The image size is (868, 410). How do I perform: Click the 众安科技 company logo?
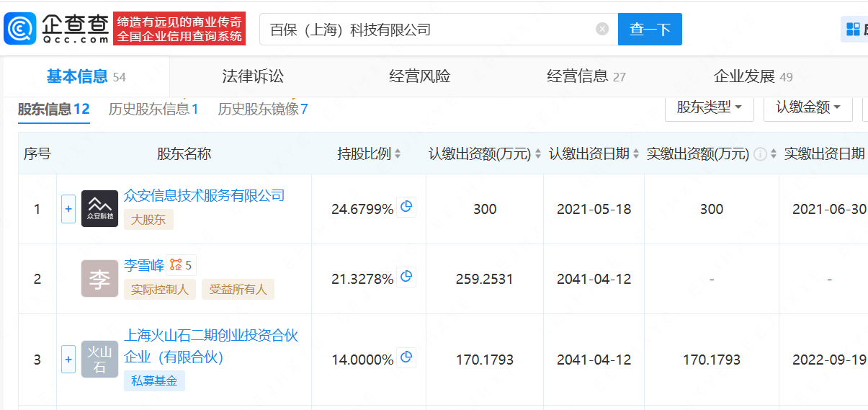click(x=99, y=209)
